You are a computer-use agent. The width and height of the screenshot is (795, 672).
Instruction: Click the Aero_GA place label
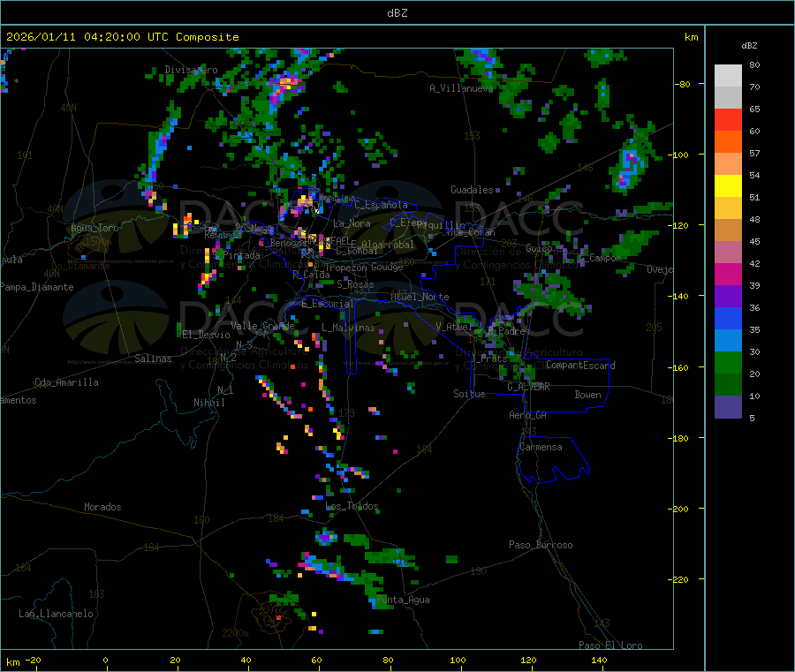click(x=528, y=415)
